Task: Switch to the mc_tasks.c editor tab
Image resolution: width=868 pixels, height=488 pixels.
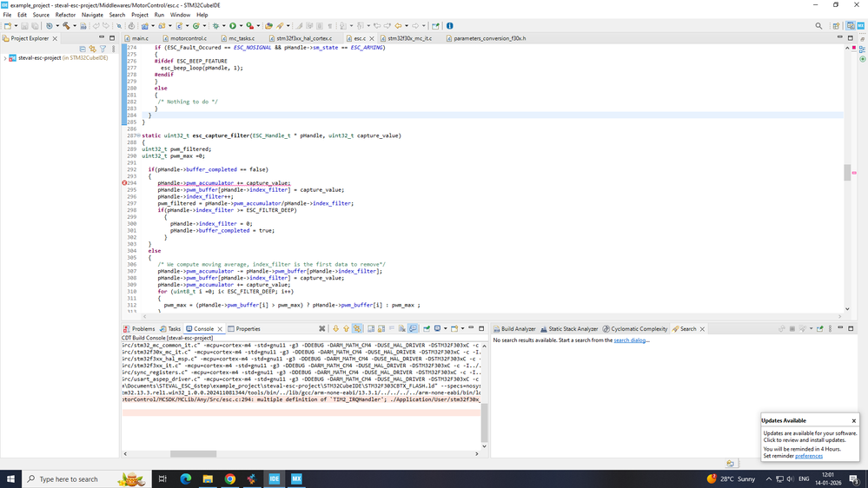Action: (238, 38)
